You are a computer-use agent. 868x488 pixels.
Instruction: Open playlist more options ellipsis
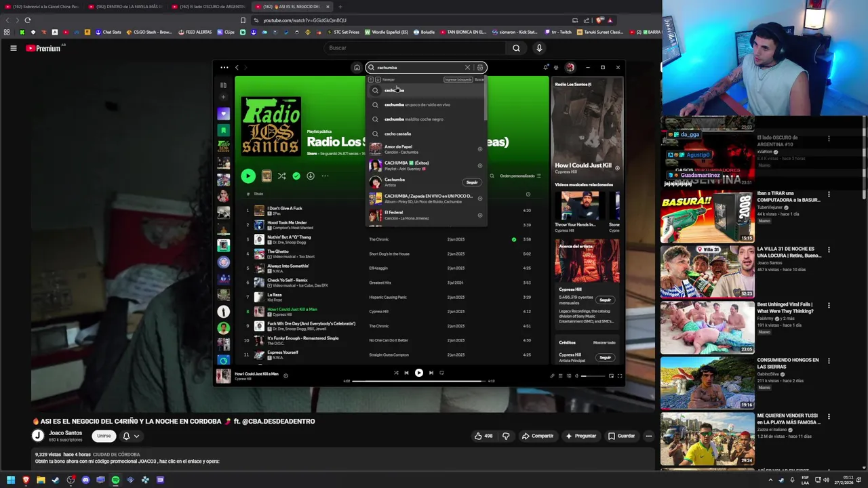click(x=325, y=176)
